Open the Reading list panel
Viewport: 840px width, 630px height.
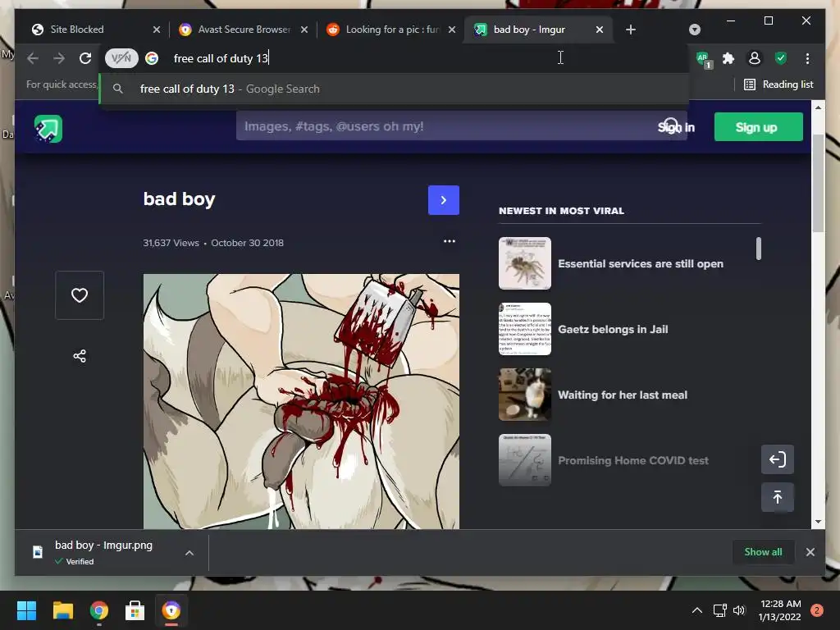778,84
